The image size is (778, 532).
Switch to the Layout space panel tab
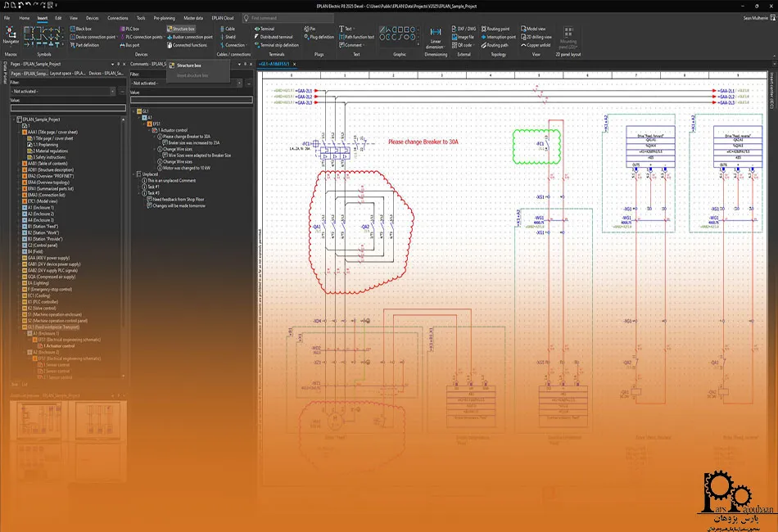[67, 73]
